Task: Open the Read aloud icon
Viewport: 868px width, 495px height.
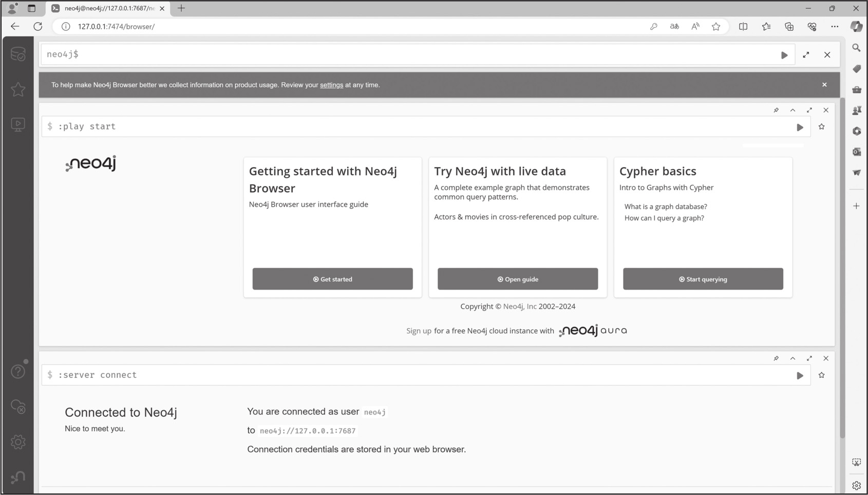Action: 695,27
